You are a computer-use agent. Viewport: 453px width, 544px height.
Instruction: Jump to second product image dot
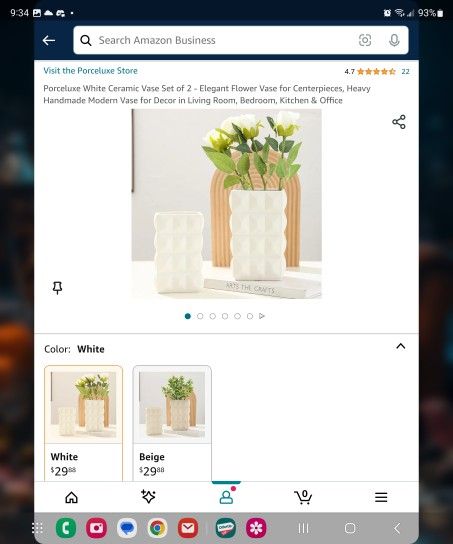(x=200, y=316)
